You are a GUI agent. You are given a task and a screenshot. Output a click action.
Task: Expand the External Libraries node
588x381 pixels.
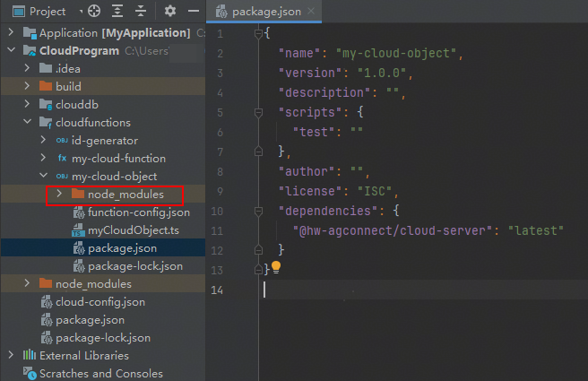pyautogui.click(x=11, y=356)
